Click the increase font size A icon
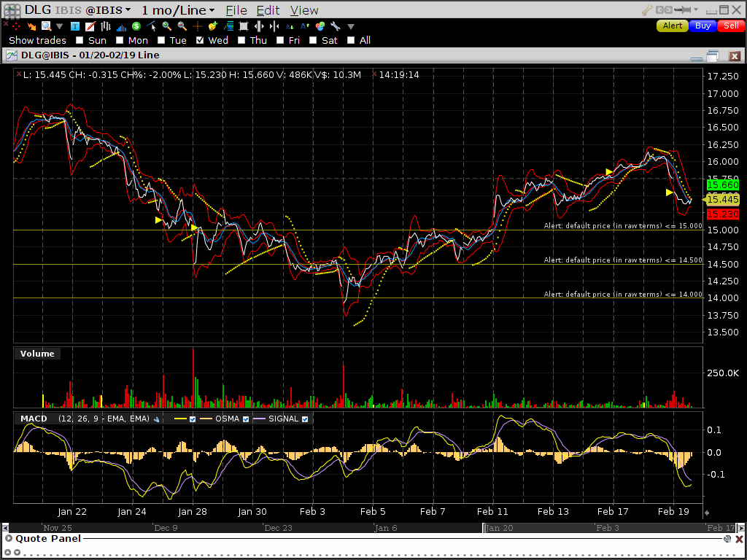 (305, 26)
